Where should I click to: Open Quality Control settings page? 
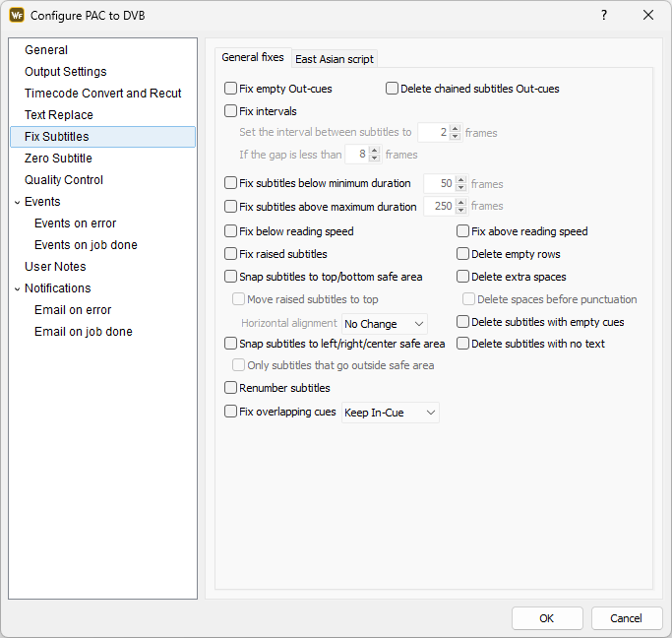(64, 180)
